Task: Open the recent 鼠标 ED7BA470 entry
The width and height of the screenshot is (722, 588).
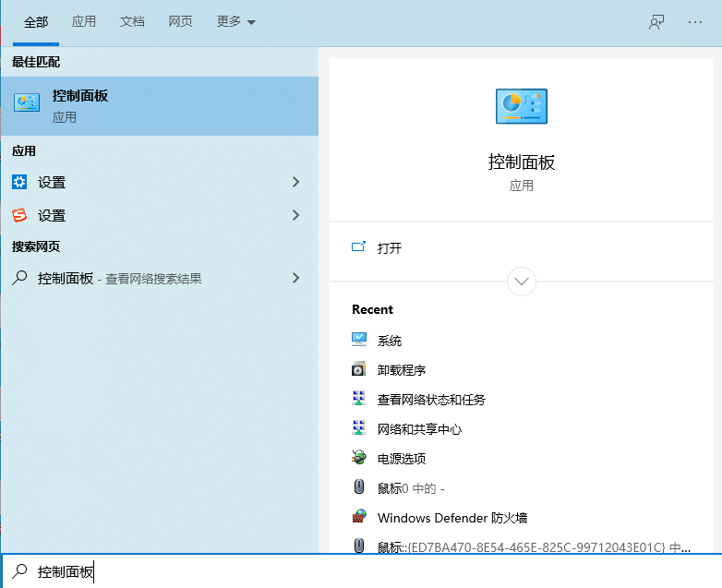Action: tap(534, 546)
